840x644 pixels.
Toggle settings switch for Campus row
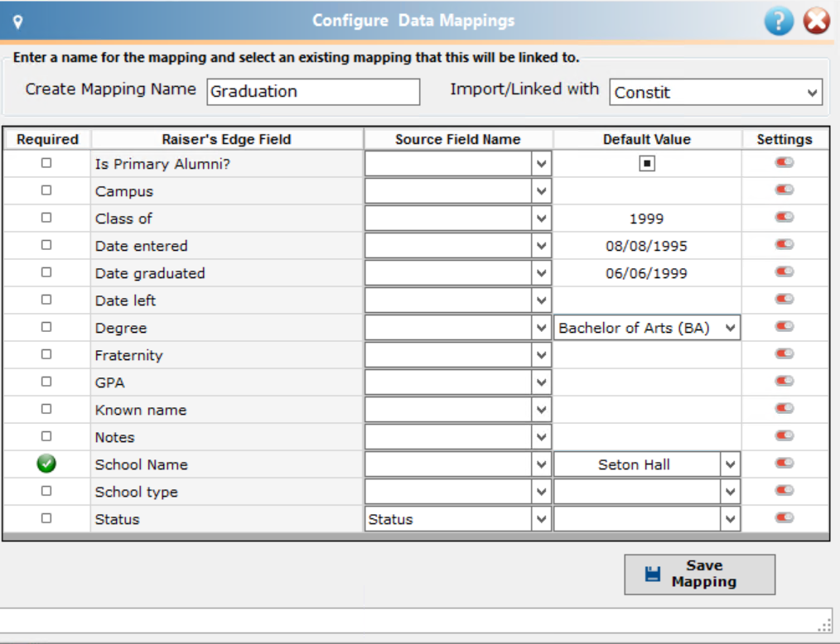[x=784, y=190]
